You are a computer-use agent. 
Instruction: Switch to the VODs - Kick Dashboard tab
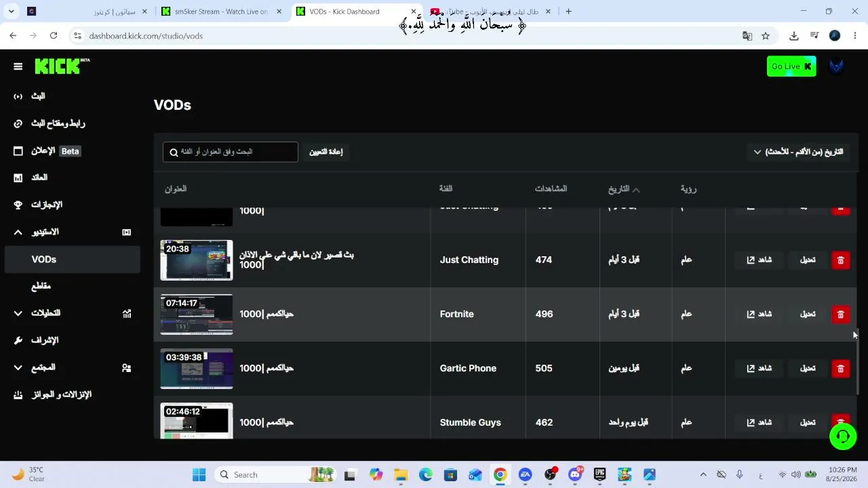click(358, 12)
